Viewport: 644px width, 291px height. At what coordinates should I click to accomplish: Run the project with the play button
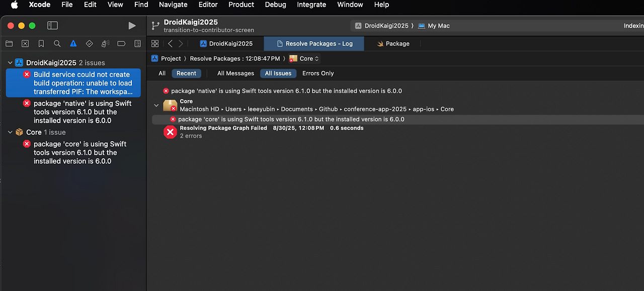point(132,26)
